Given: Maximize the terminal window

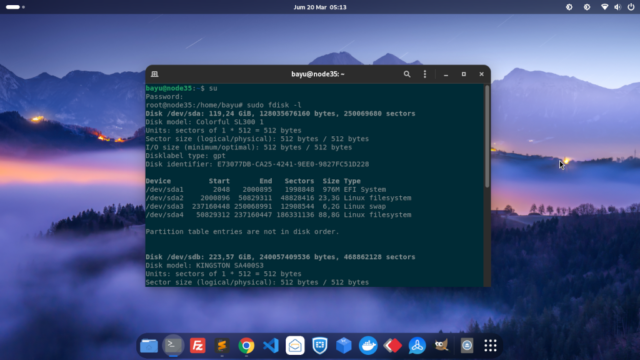Looking at the screenshot, I should [464, 74].
